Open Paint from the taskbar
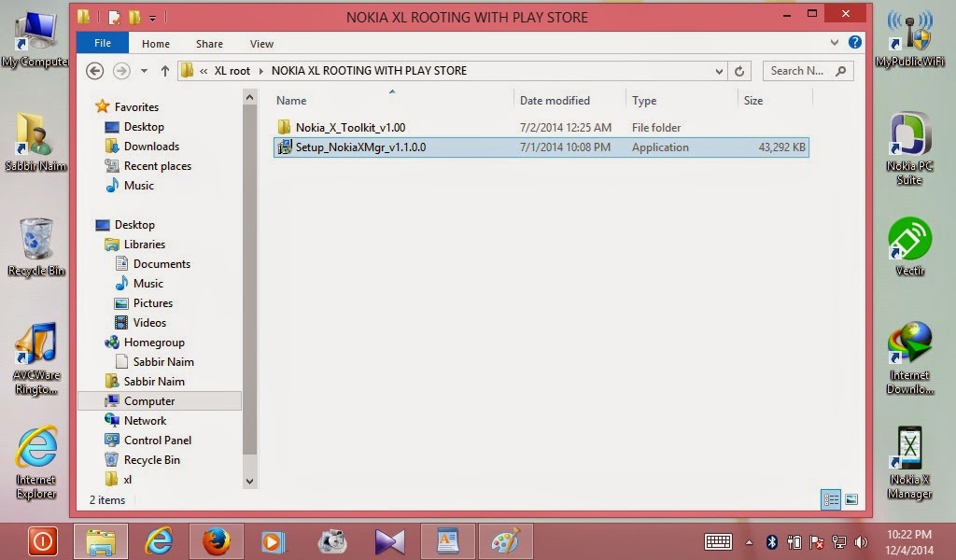This screenshot has width=956, height=560. [x=505, y=541]
